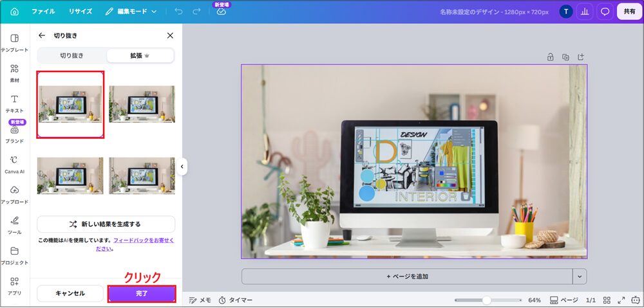Click the 完了 button
The image size is (644, 308).
(142, 294)
